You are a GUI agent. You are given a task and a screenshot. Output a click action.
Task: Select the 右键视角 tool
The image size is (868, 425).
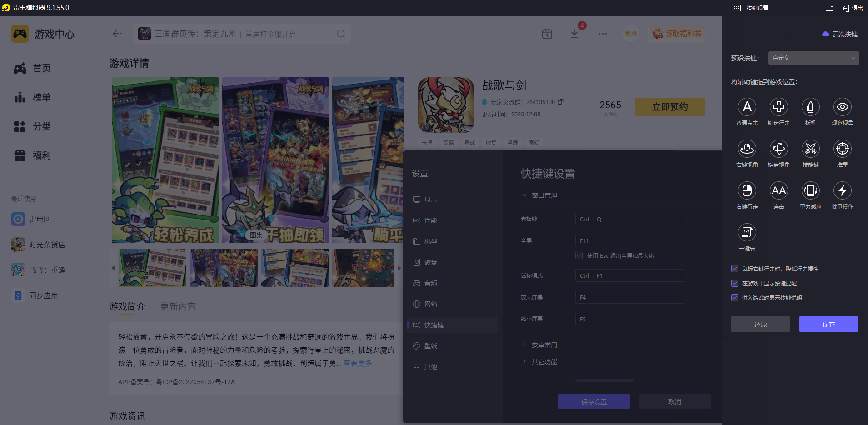[x=747, y=149]
